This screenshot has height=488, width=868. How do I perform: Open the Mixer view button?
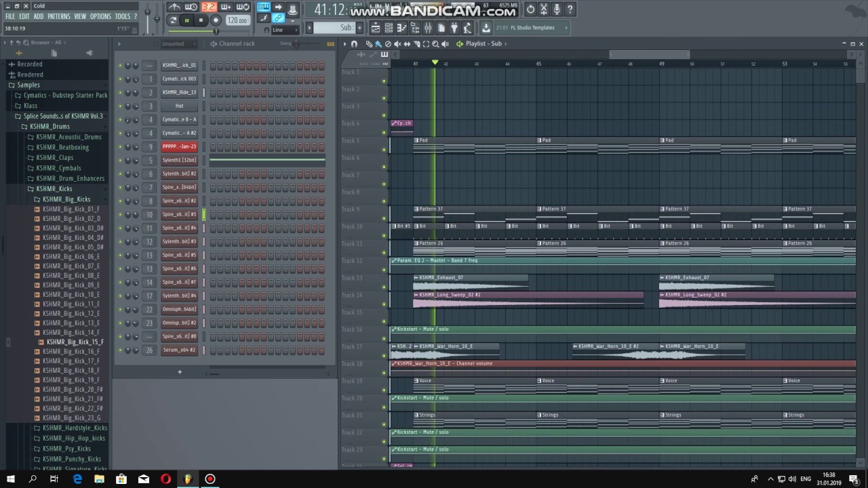[428, 28]
